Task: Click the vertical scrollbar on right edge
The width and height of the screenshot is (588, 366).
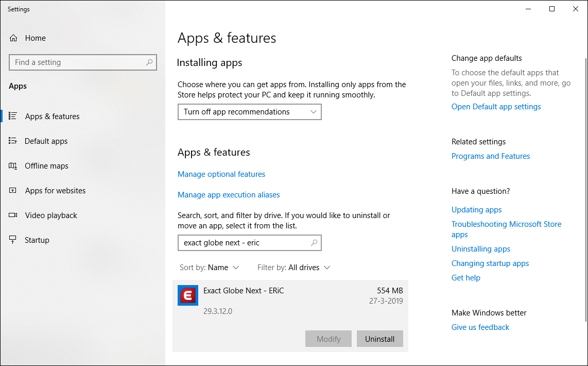Action: (586, 190)
